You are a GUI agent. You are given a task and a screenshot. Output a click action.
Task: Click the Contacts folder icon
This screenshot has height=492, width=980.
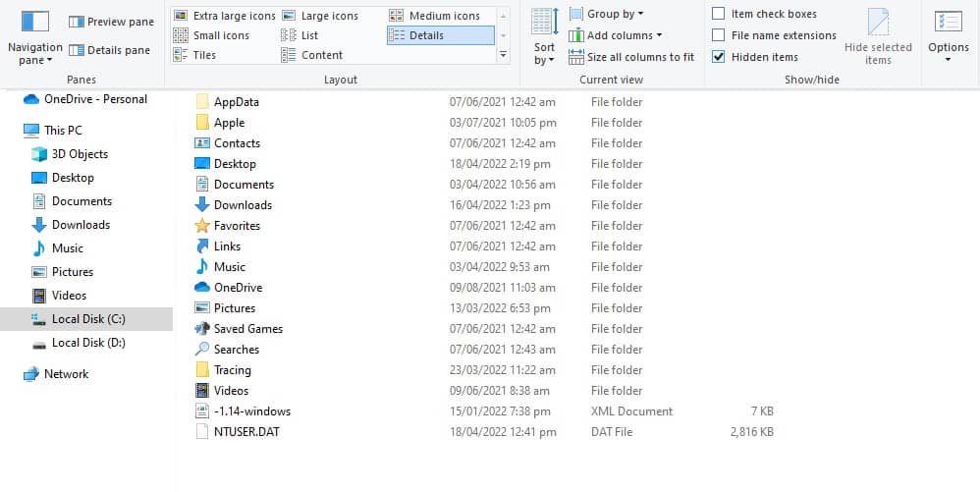tap(202, 143)
